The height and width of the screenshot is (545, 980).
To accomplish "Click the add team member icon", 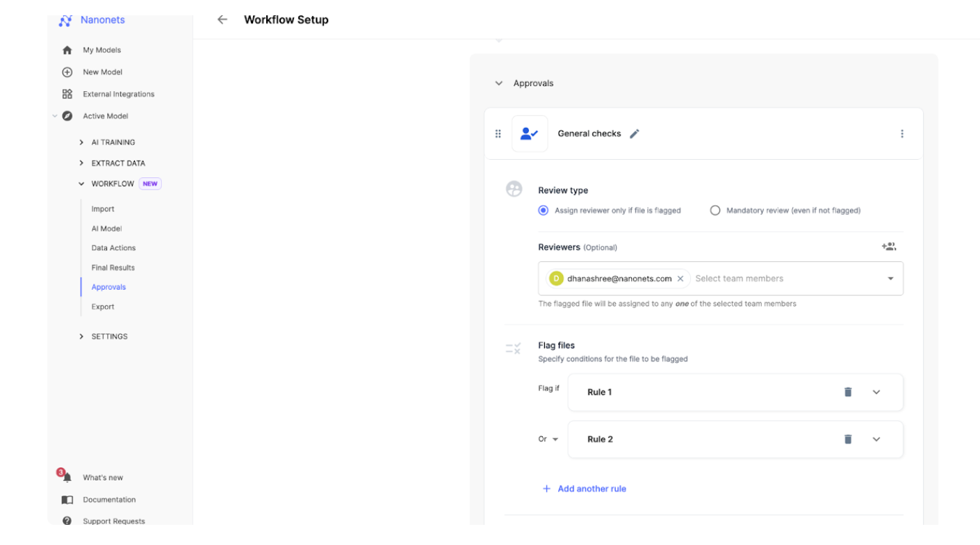I will point(888,247).
